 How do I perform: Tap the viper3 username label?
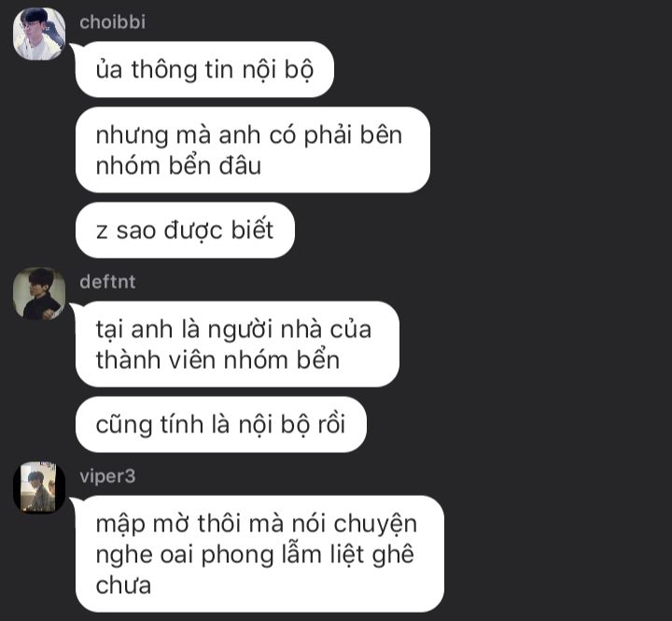click(x=107, y=476)
